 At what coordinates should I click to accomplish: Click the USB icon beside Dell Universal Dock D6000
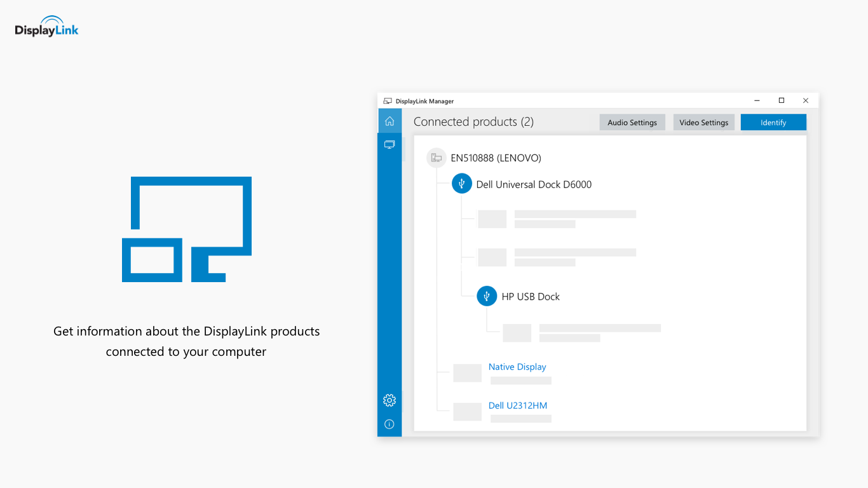(x=462, y=184)
